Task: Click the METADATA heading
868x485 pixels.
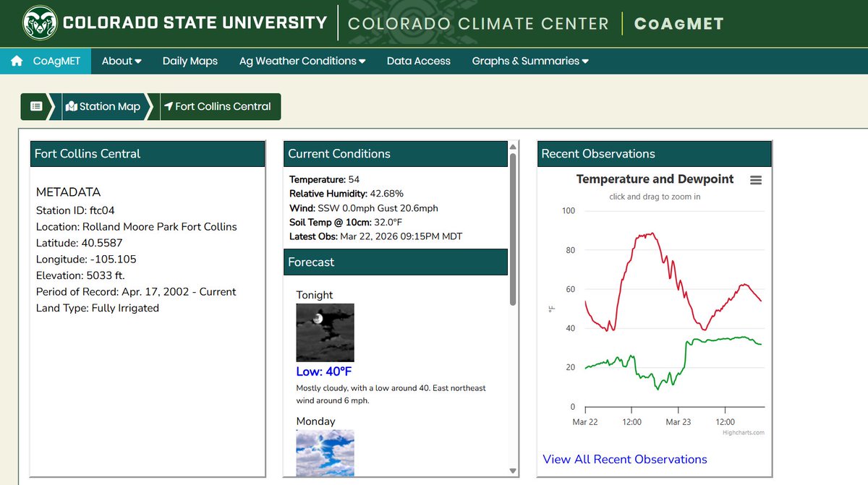Action: tap(69, 192)
